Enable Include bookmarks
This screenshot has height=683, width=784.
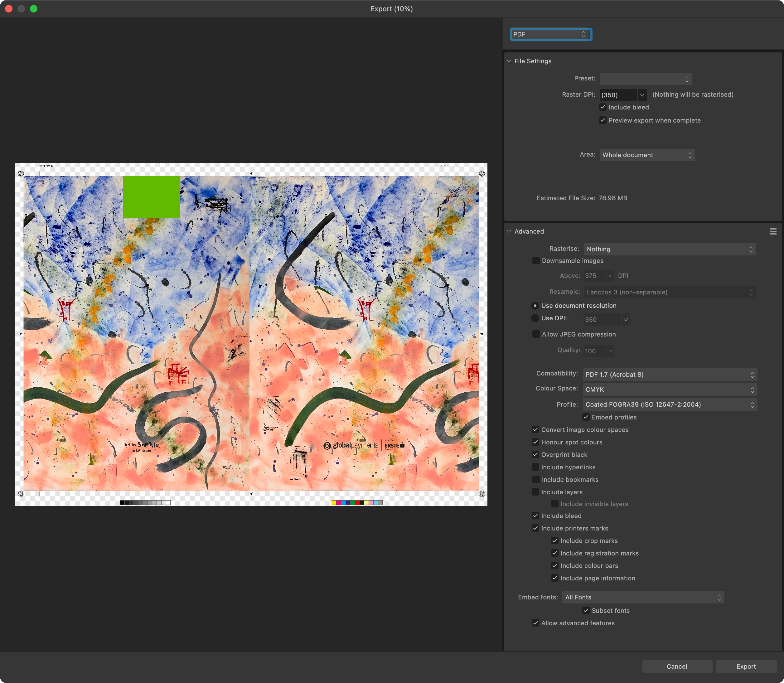pos(535,480)
